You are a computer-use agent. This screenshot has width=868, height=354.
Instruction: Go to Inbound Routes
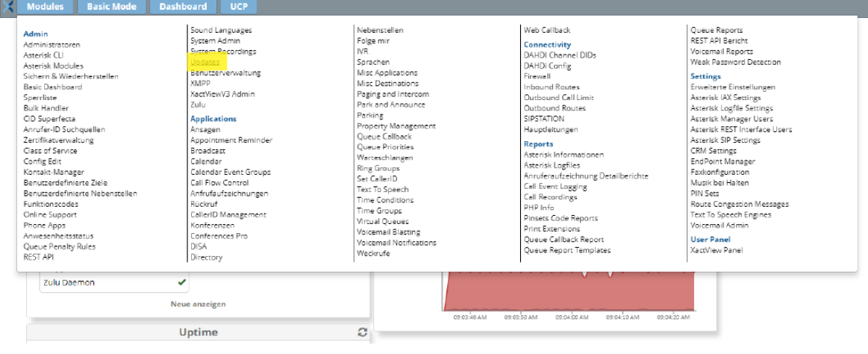click(x=552, y=87)
